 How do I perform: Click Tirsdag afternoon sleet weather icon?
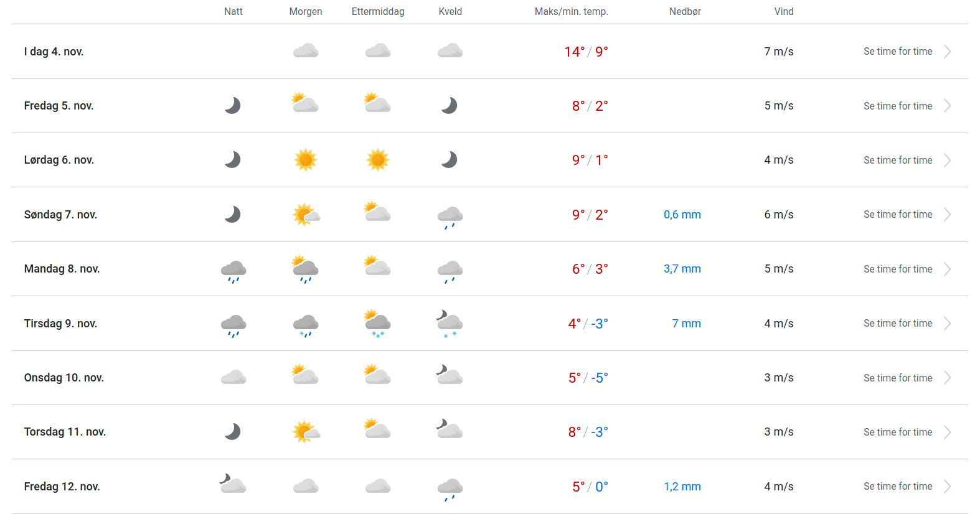tap(378, 324)
